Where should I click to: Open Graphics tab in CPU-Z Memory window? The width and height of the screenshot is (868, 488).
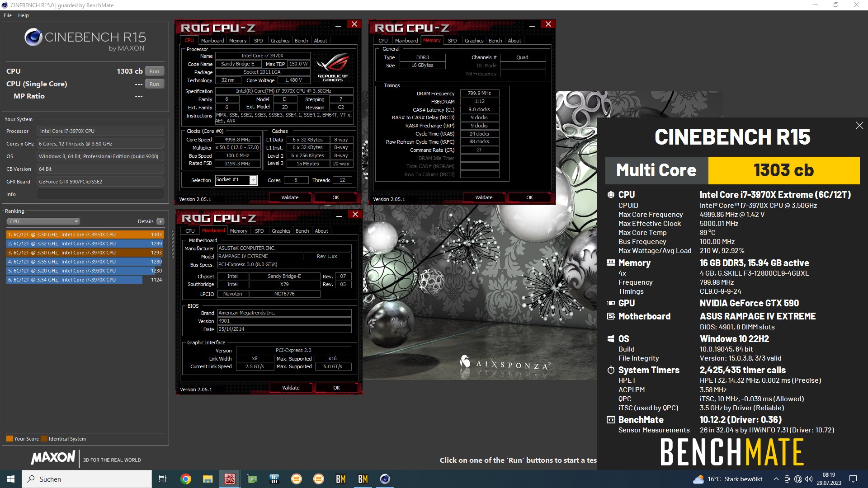click(474, 41)
